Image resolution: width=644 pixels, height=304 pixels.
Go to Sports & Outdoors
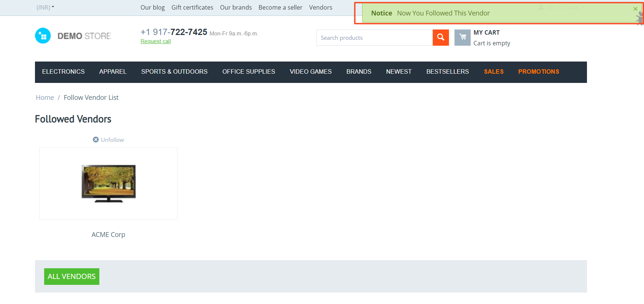click(x=174, y=72)
